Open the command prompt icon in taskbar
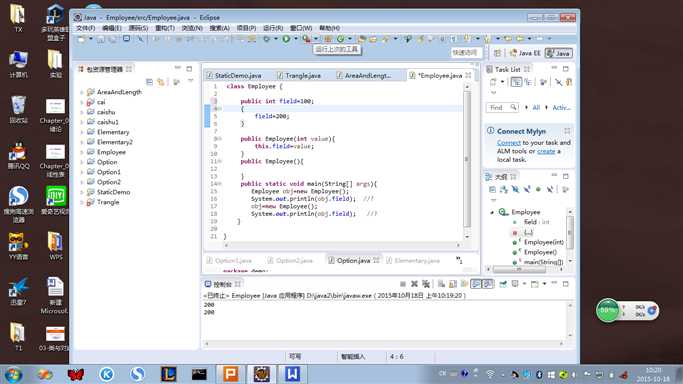Viewport: 683px width, 384px height. pyautogui.click(x=199, y=374)
